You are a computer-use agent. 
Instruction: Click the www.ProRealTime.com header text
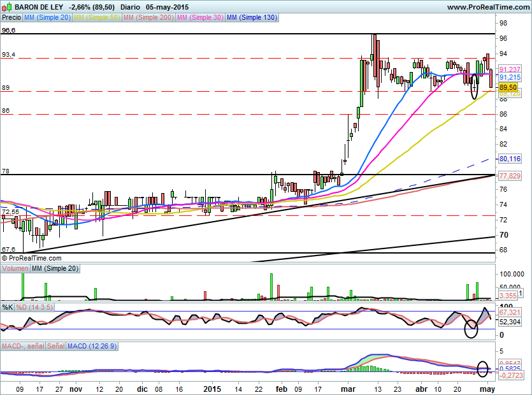[x=488, y=7]
